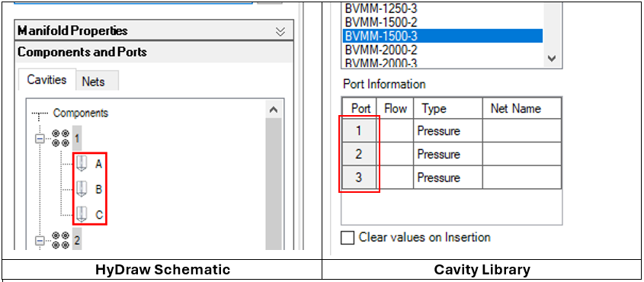
Task: Click port row header 2
Action: (359, 155)
